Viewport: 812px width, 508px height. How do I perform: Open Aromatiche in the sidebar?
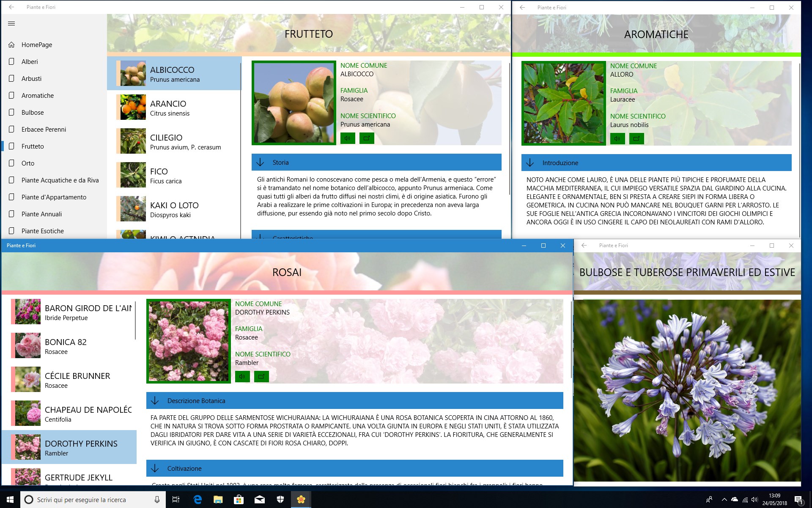tap(38, 96)
